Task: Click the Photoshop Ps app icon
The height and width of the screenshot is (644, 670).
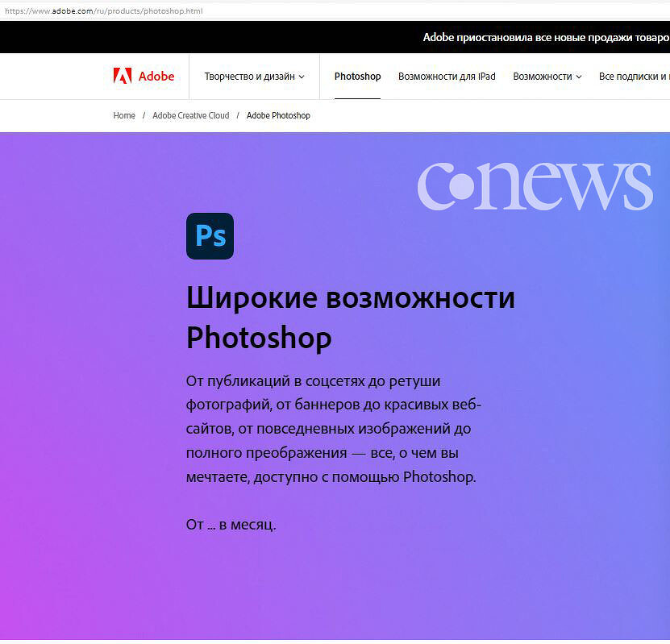Action: (210, 236)
